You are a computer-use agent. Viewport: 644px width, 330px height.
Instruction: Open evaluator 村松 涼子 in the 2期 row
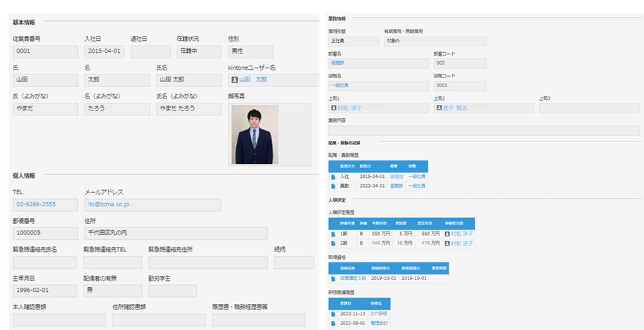click(462, 243)
